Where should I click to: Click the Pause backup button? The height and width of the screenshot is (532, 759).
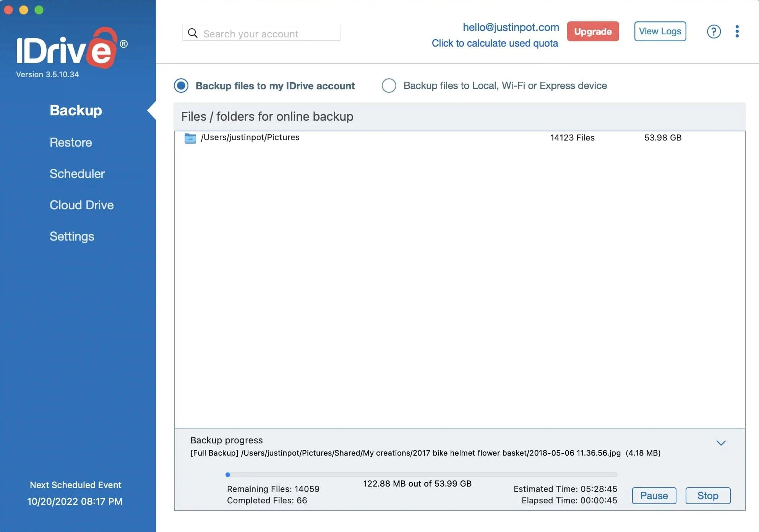click(654, 495)
